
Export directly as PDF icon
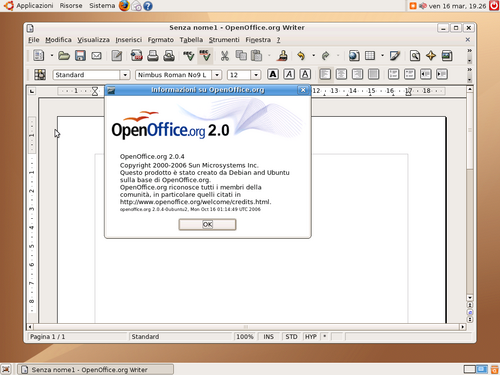[x=136, y=56]
